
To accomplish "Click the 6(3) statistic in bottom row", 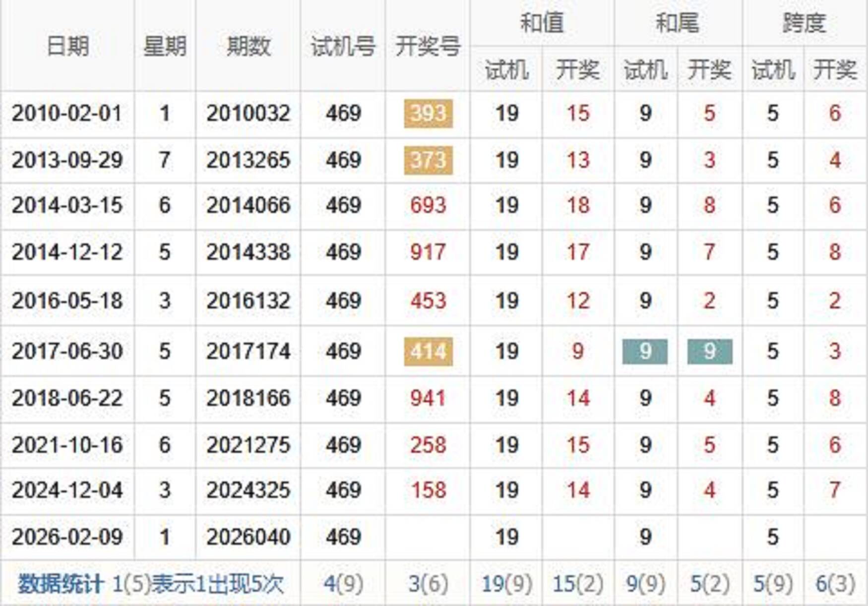I will (835, 584).
